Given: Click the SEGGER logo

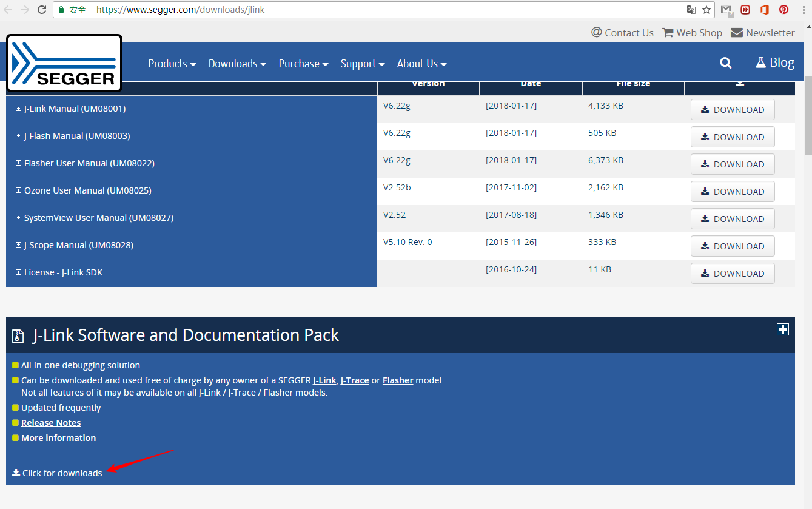Looking at the screenshot, I should (x=64, y=63).
